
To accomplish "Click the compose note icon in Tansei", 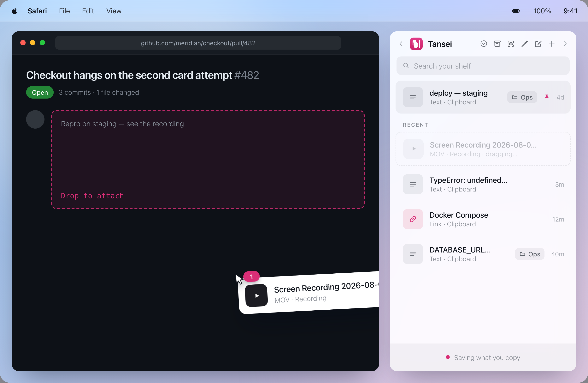I will [538, 44].
